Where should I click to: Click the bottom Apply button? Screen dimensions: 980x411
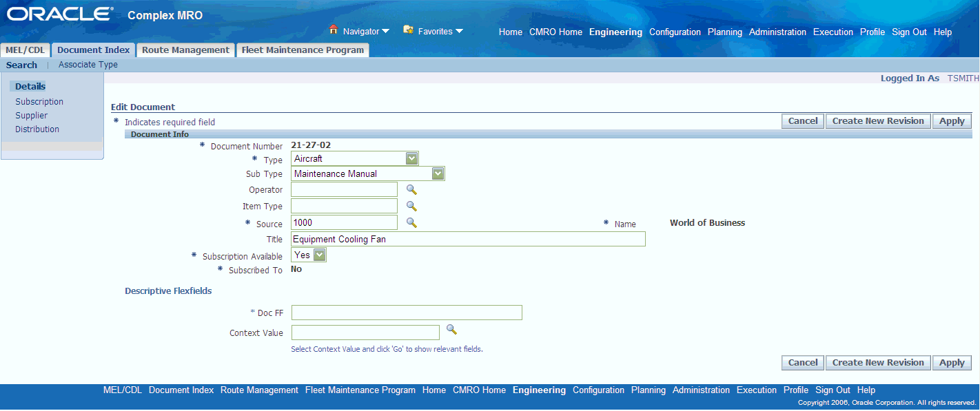tap(952, 363)
